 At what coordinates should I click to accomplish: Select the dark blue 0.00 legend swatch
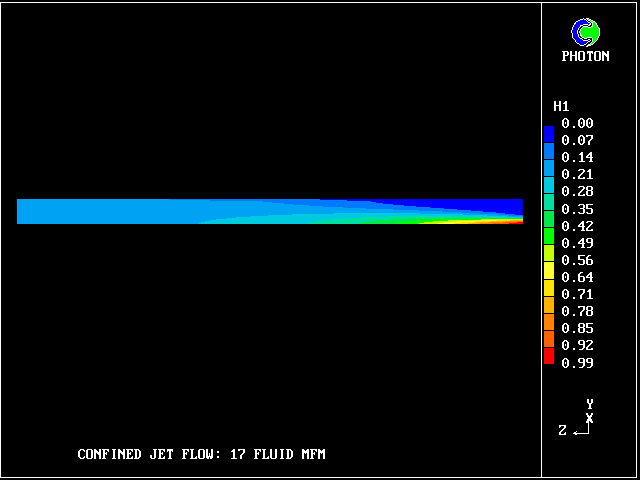pos(548,132)
